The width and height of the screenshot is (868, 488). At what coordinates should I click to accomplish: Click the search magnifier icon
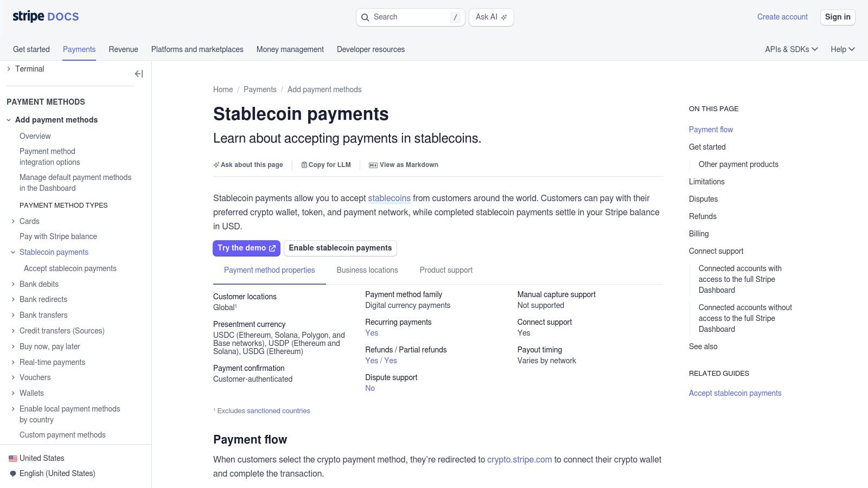[x=366, y=17]
